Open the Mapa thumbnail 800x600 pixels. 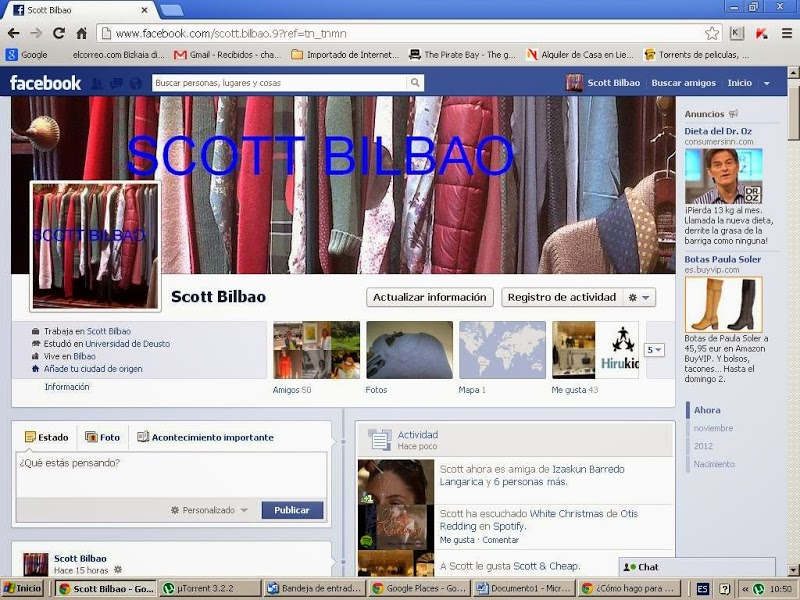(x=502, y=349)
